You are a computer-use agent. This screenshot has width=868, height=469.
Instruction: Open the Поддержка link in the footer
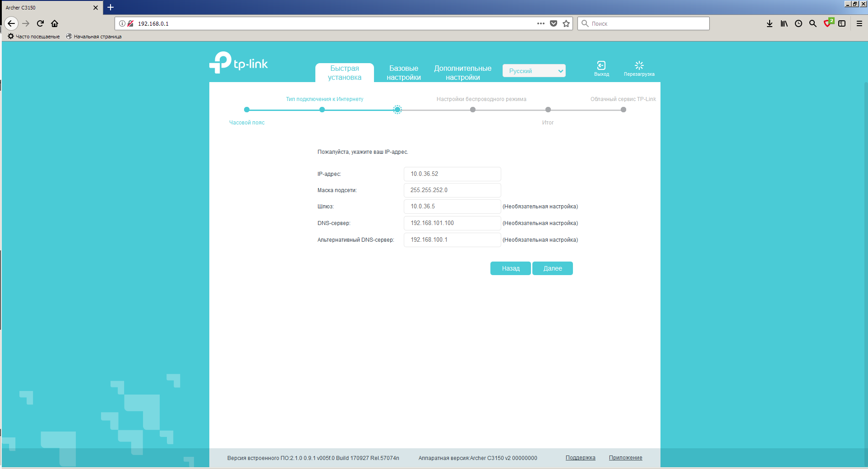coord(580,458)
